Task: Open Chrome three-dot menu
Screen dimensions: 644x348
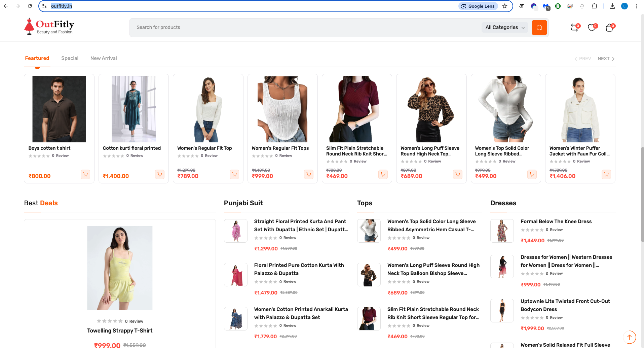Action: [x=637, y=6]
